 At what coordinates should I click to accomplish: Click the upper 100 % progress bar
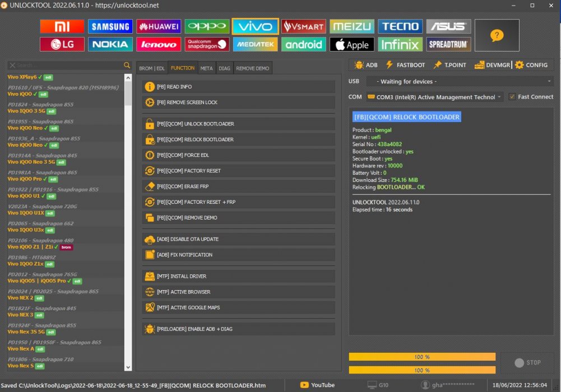[422, 357]
